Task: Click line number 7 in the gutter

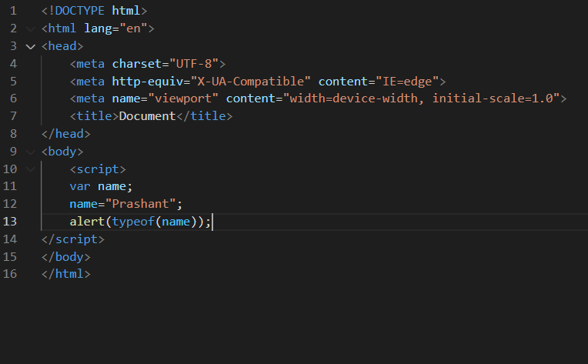Action: (x=13, y=116)
